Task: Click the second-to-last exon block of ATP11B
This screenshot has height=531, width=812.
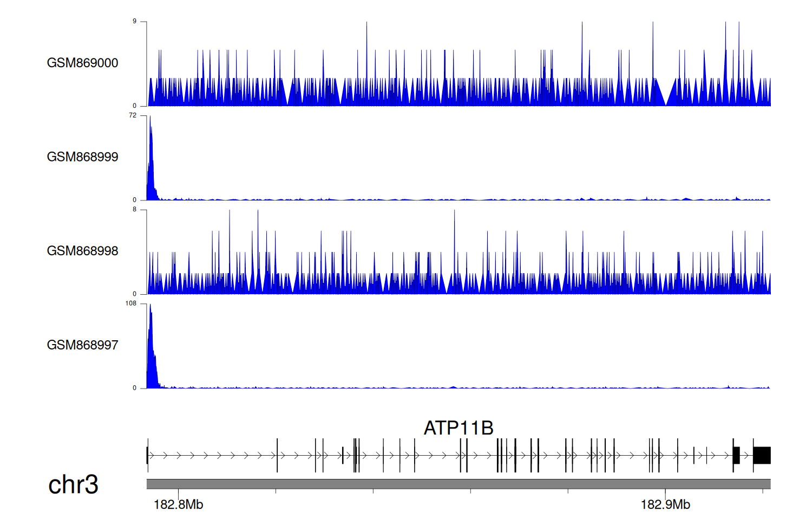Action: (x=736, y=455)
